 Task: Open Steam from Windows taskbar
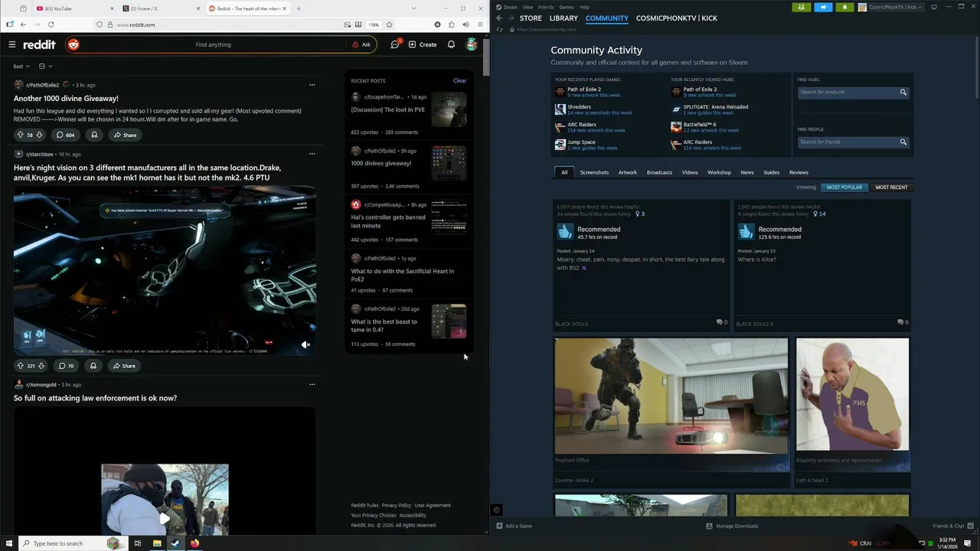point(175,543)
